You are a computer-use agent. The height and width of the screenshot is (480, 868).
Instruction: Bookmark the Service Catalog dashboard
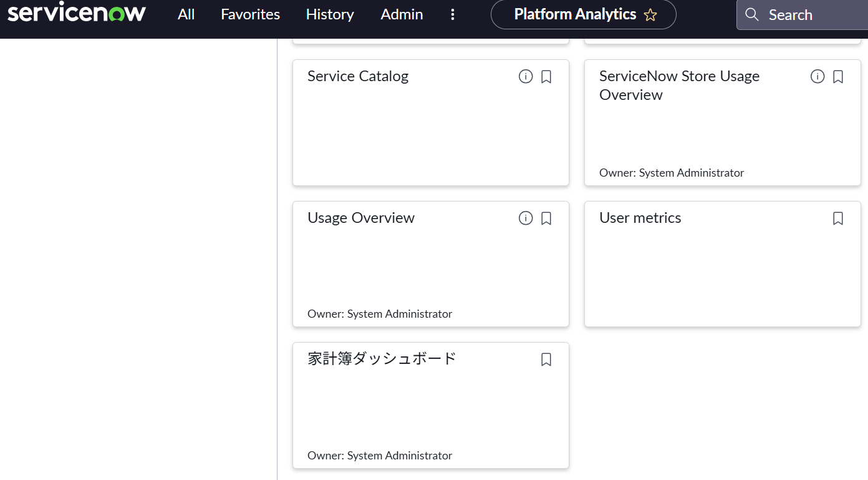(x=546, y=77)
